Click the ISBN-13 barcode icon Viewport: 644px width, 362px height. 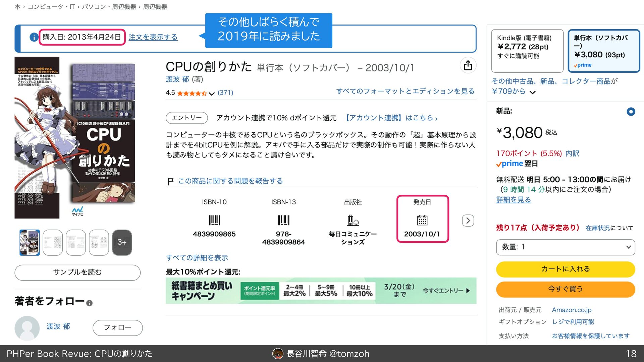pos(283,220)
